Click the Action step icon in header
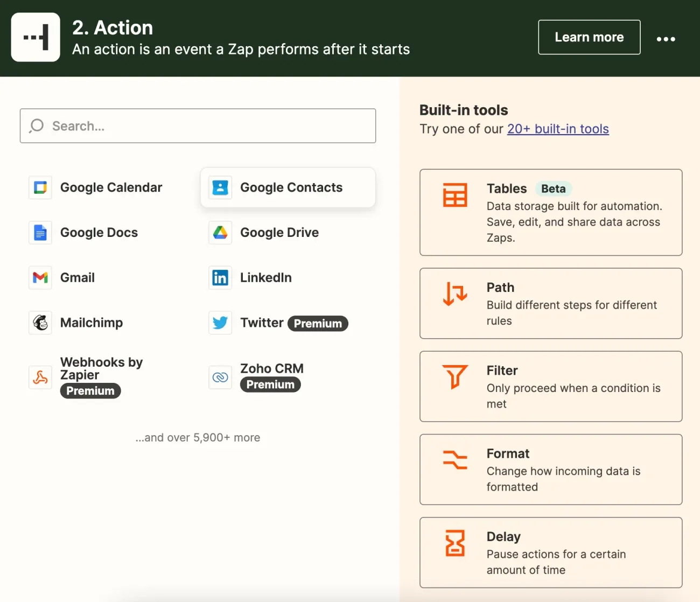This screenshot has width=700, height=602. click(x=36, y=37)
